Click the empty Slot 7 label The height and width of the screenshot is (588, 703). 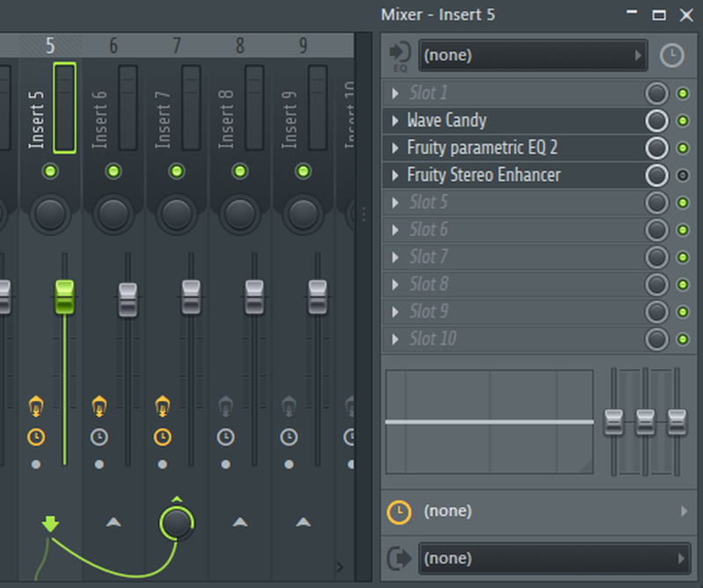429,257
